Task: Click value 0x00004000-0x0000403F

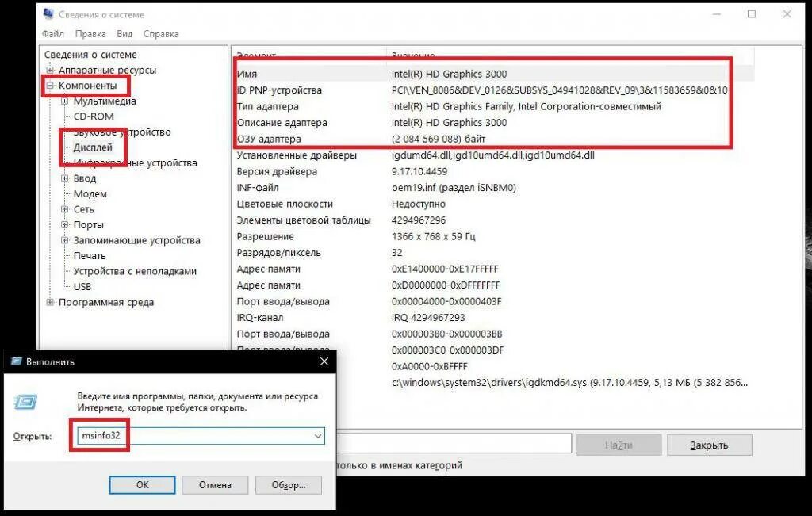Action: click(x=446, y=302)
